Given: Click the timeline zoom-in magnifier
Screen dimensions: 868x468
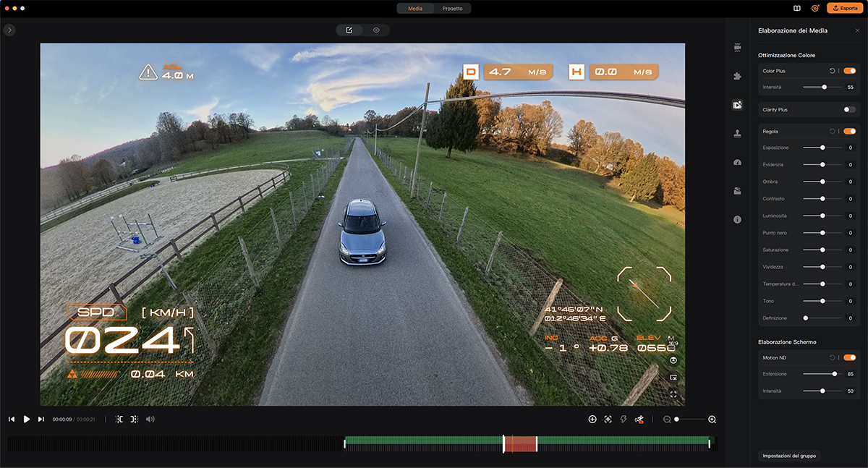Looking at the screenshot, I should coord(712,420).
